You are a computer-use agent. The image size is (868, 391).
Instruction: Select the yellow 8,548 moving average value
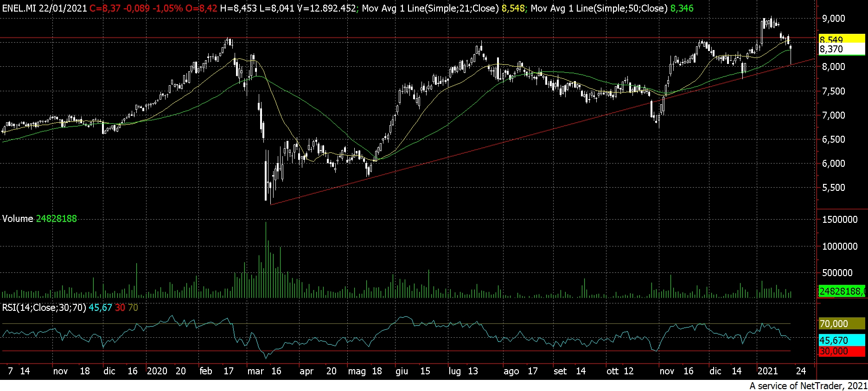(514, 8)
